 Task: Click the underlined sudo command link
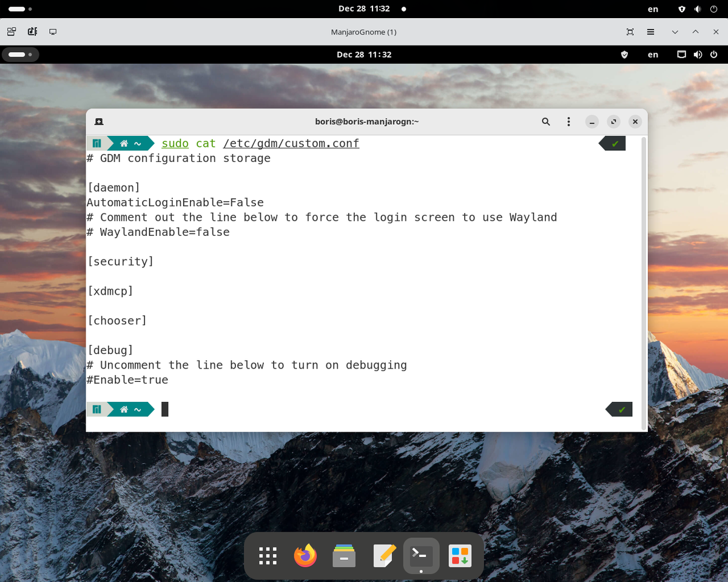click(175, 143)
